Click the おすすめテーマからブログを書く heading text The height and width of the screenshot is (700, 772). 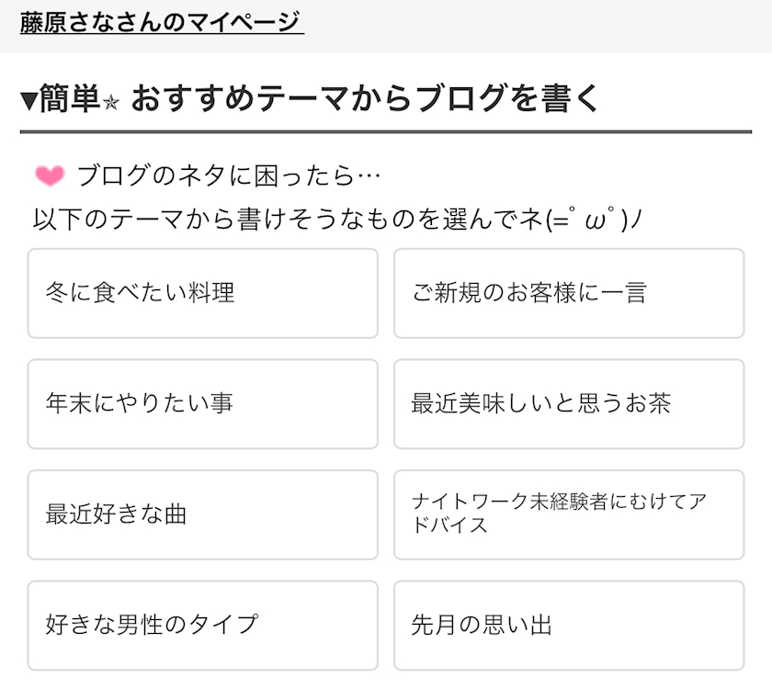(x=365, y=99)
